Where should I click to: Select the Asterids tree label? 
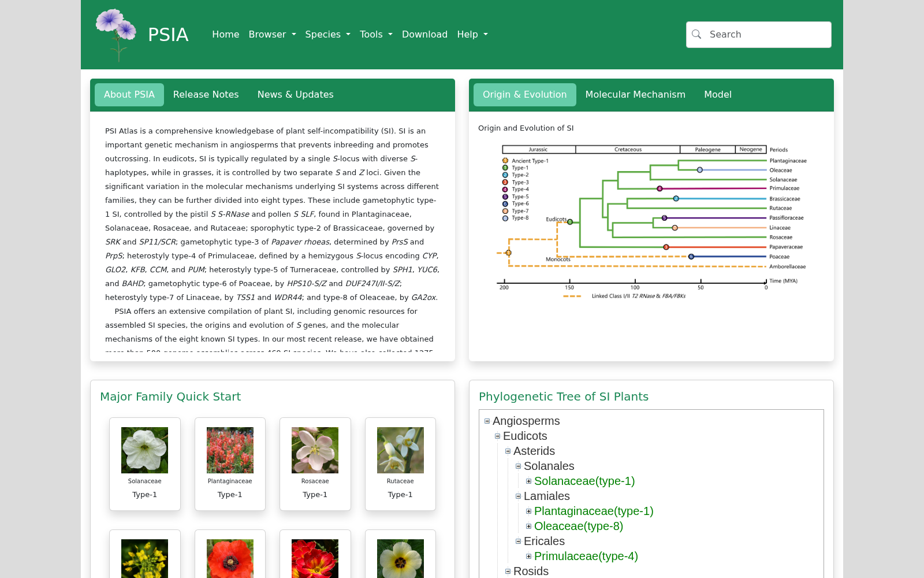coord(534,451)
